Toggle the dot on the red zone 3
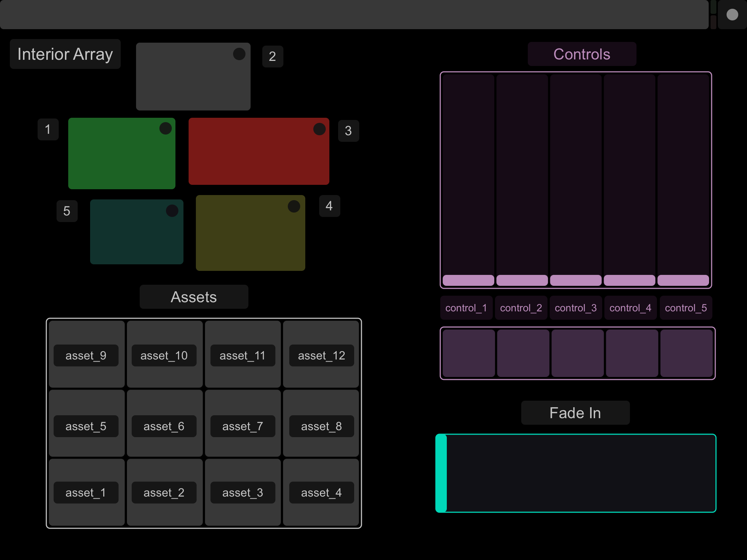Screen dimensions: 747x560 (320, 129)
